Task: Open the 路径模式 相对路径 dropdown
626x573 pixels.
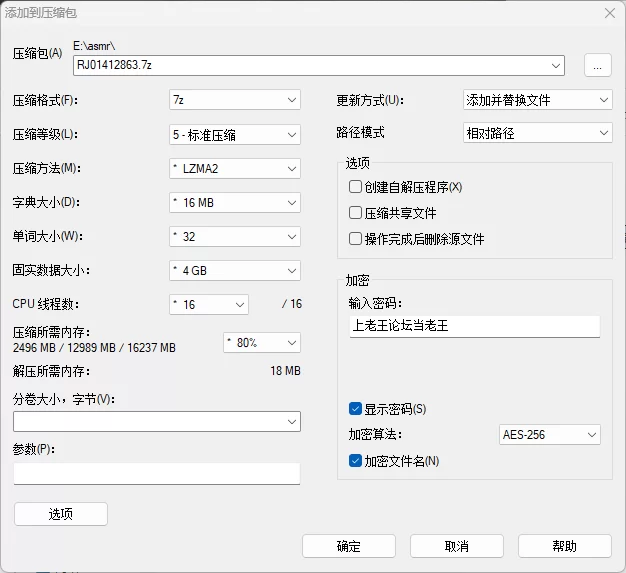Action: 537,133
